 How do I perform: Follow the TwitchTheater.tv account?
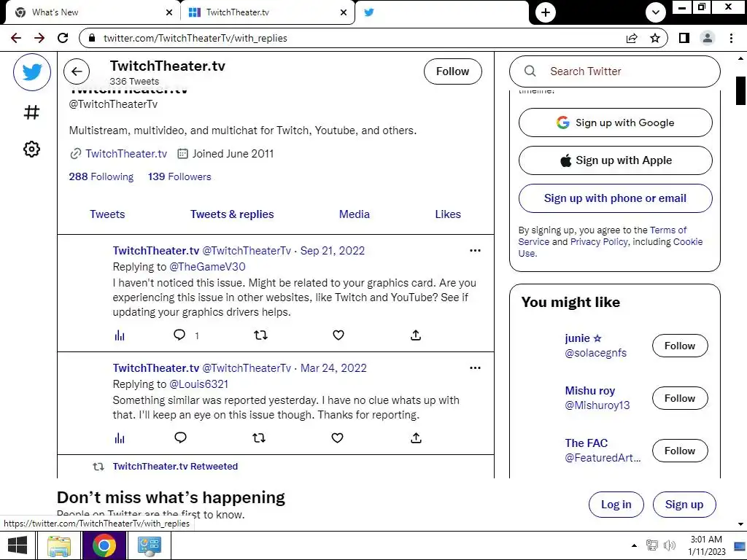click(452, 71)
